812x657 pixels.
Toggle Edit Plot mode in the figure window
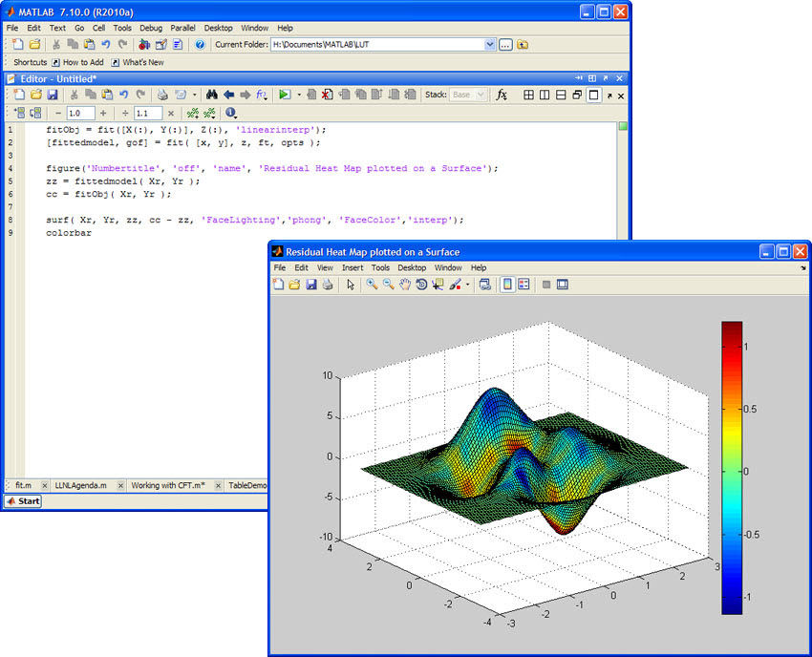(x=352, y=285)
